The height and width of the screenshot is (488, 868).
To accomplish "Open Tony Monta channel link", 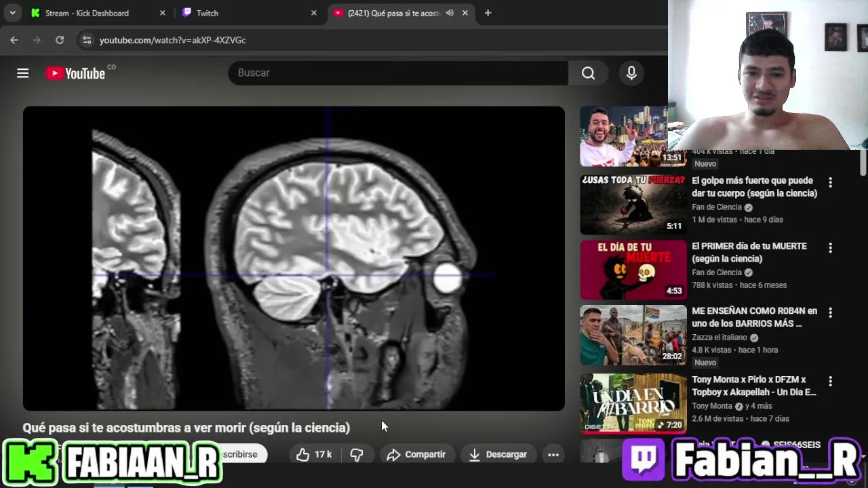I will click(x=712, y=406).
